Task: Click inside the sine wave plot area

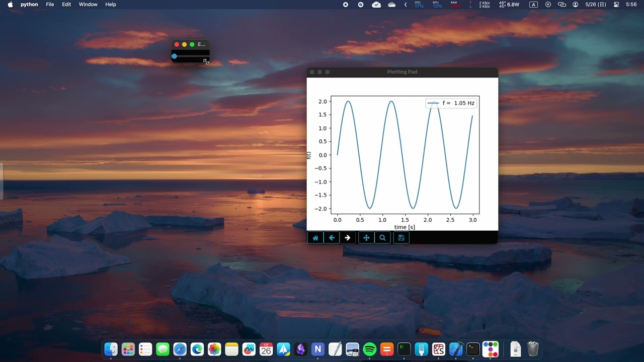Action: tap(405, 155)
